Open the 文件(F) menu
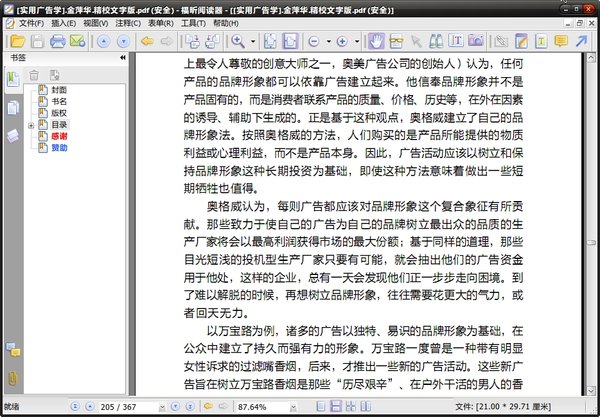 pos(30,21)
